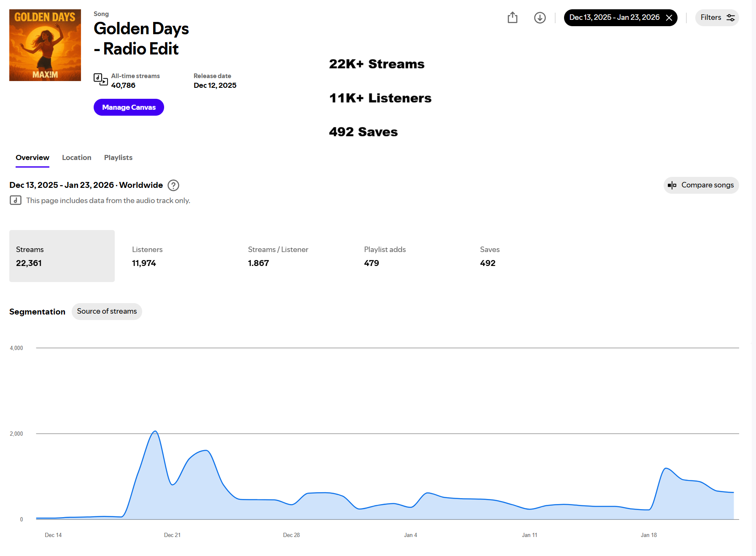Select the Listeners metric card
The width and height of the screenshot is (756, 556).
coord(178,256)
